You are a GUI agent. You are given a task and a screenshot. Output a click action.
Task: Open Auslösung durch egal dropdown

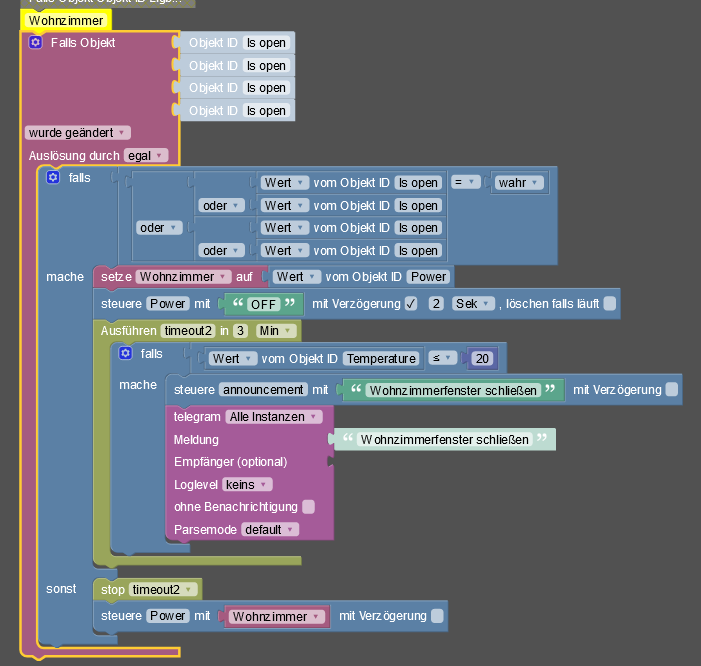pyautogui.click(x=146, y=156)
